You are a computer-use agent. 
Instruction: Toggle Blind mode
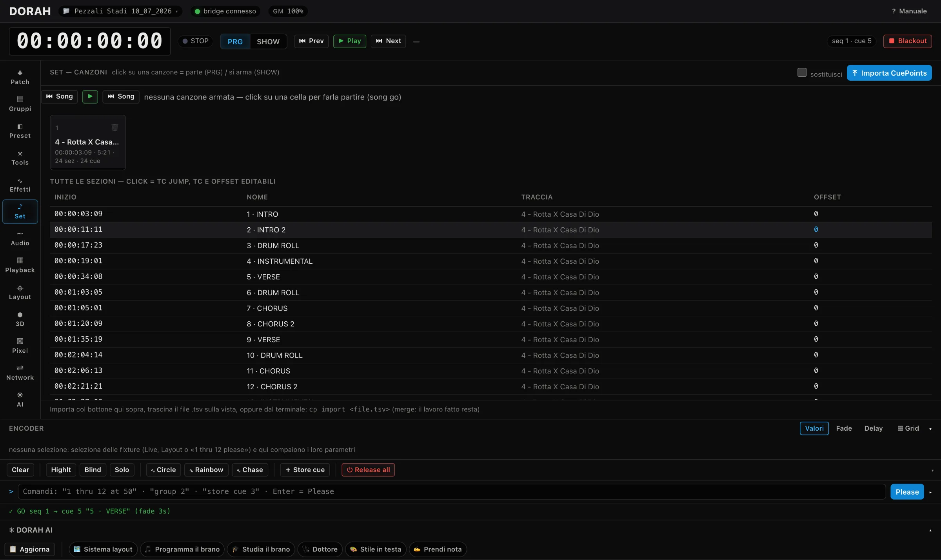[x=93, y=470]
